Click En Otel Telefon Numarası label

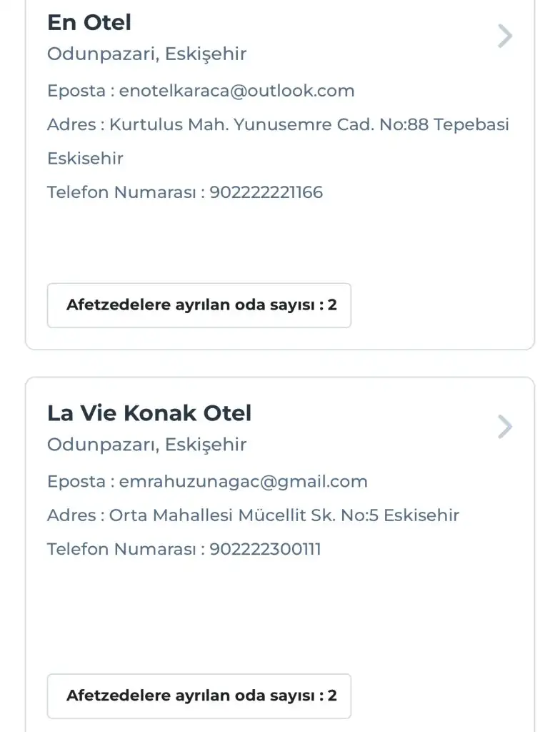[121, 192]
